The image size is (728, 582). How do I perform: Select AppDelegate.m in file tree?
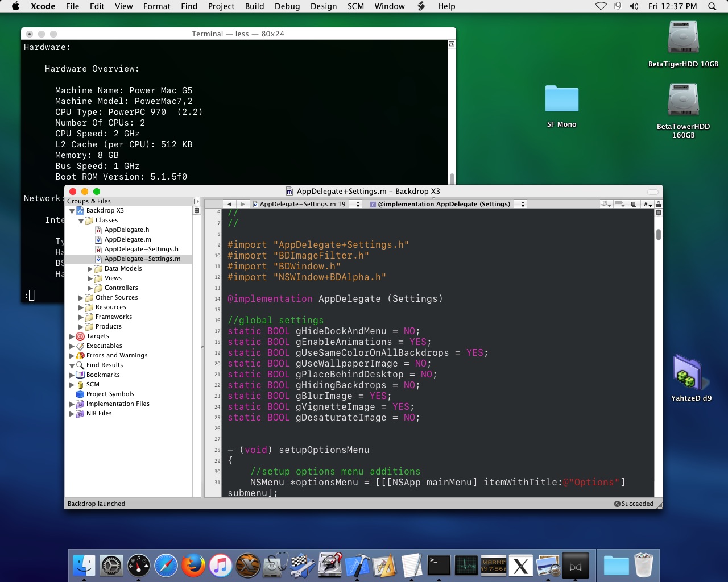127,239
